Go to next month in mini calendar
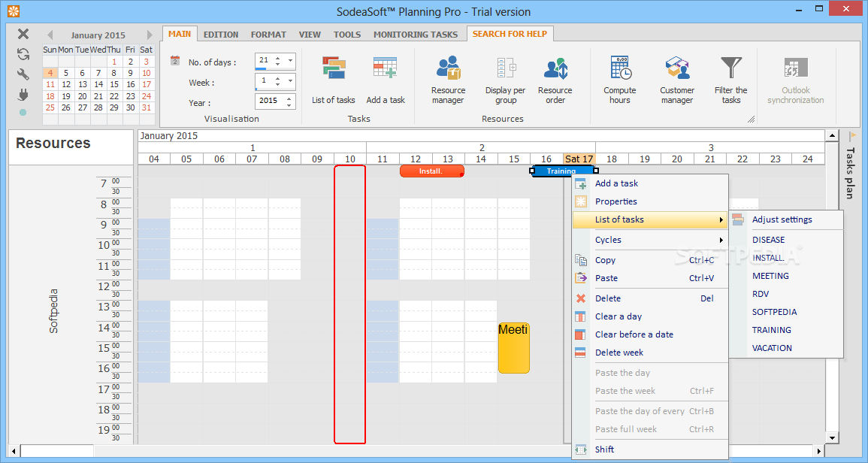This screenshot has height=463, width=868. tap(149, 35)
